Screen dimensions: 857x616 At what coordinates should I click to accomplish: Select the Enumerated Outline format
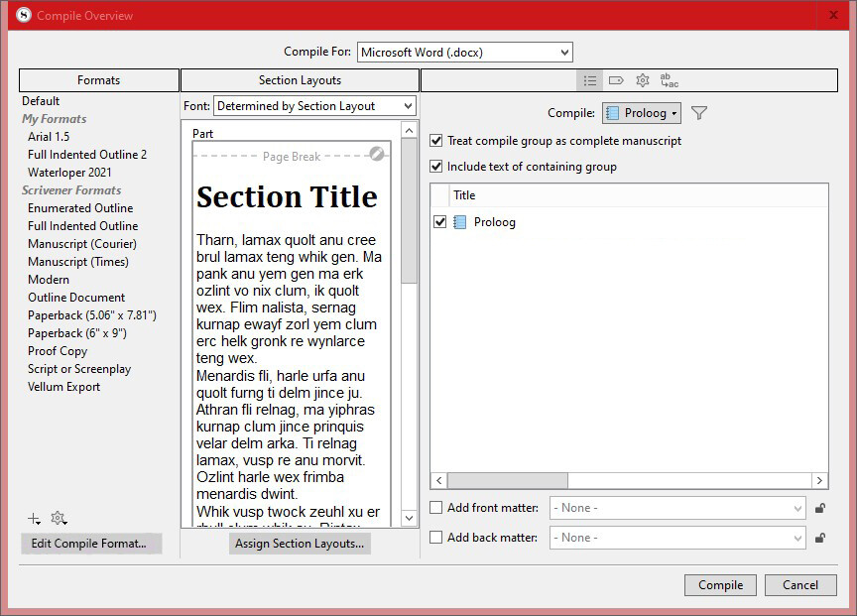[80, 208]
